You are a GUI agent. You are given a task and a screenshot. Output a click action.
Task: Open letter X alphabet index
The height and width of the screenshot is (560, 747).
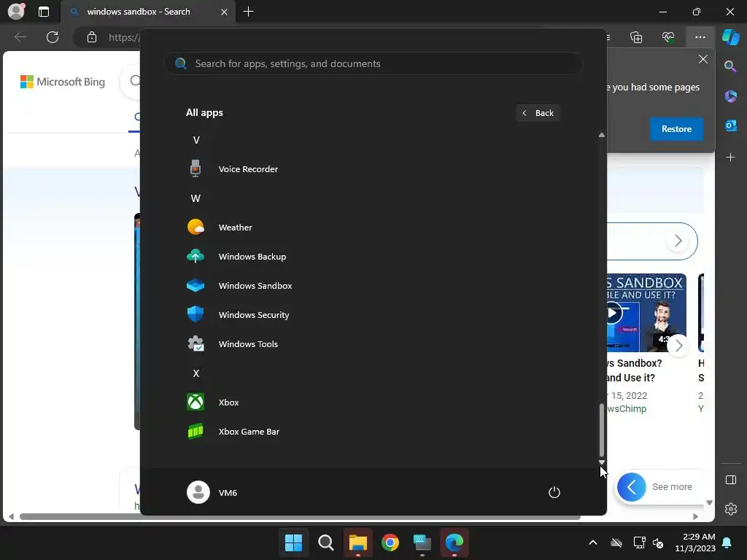coord(196,373)
